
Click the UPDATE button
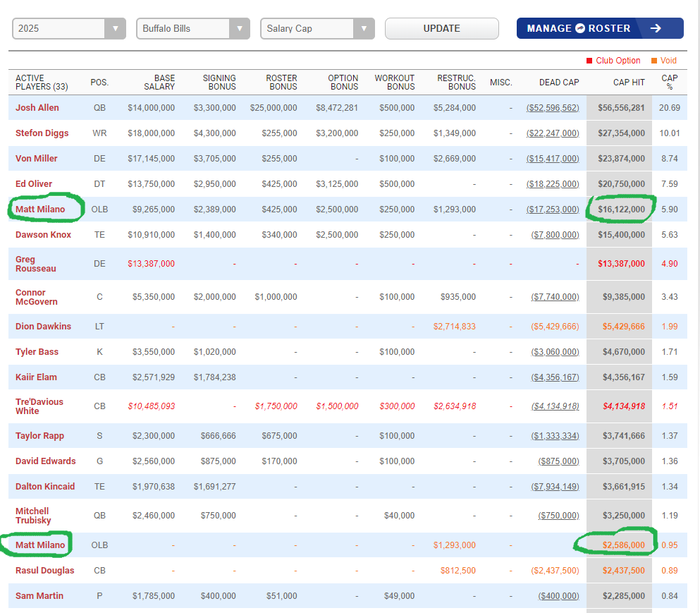point(441,29)
